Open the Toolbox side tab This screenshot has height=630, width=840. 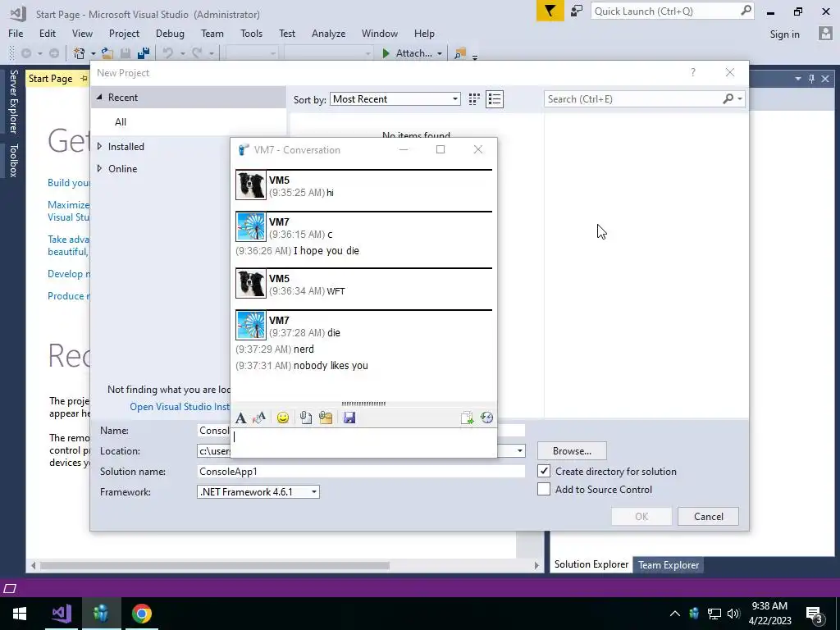(13, 160)
